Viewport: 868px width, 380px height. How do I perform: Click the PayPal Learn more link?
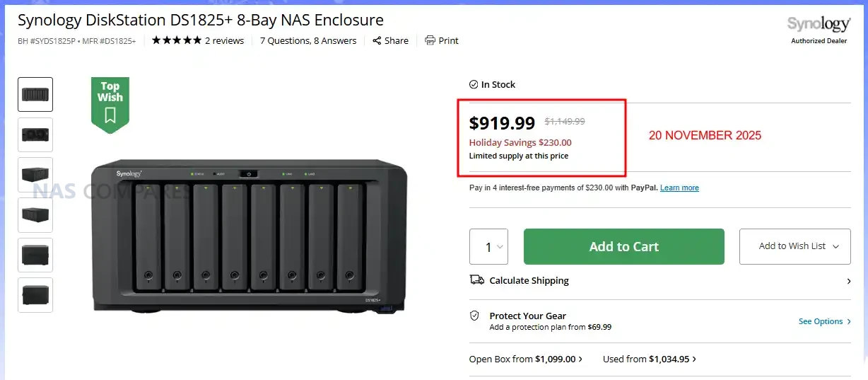click(679, 188)
